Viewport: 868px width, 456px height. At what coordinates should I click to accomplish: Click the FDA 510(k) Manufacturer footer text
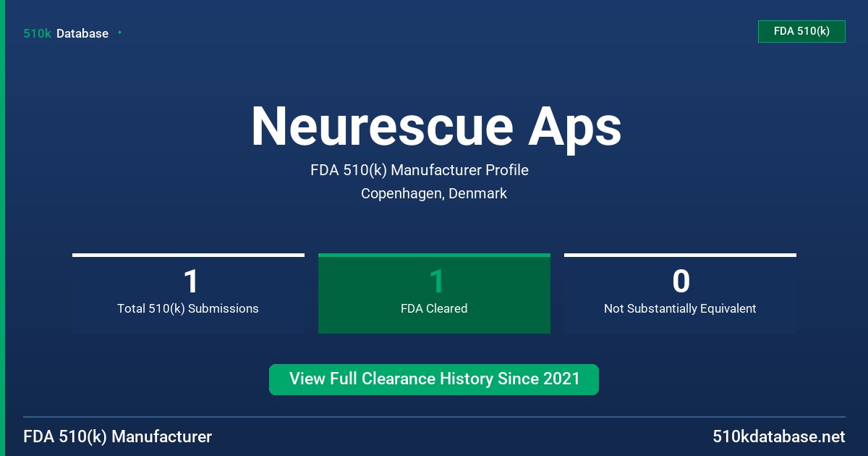118,437
